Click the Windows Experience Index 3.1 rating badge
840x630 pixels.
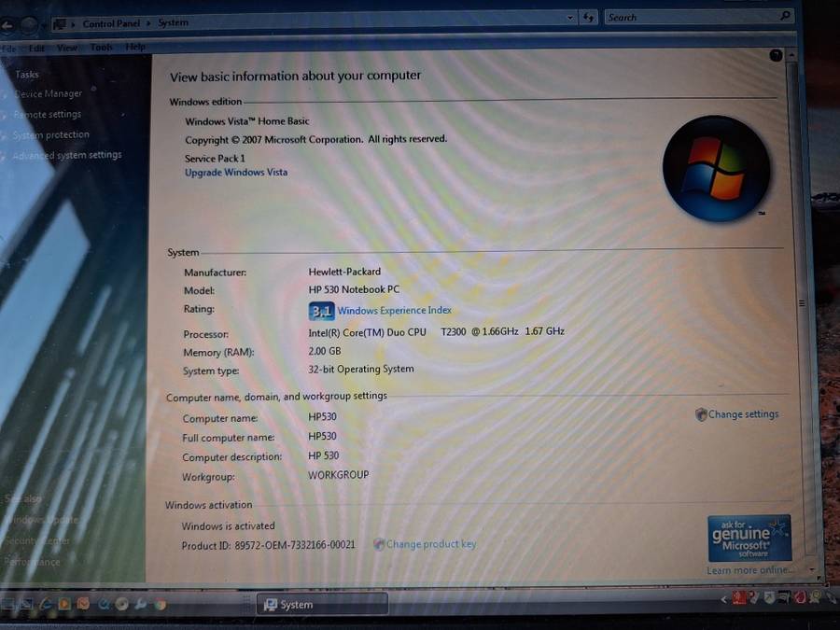321,311
